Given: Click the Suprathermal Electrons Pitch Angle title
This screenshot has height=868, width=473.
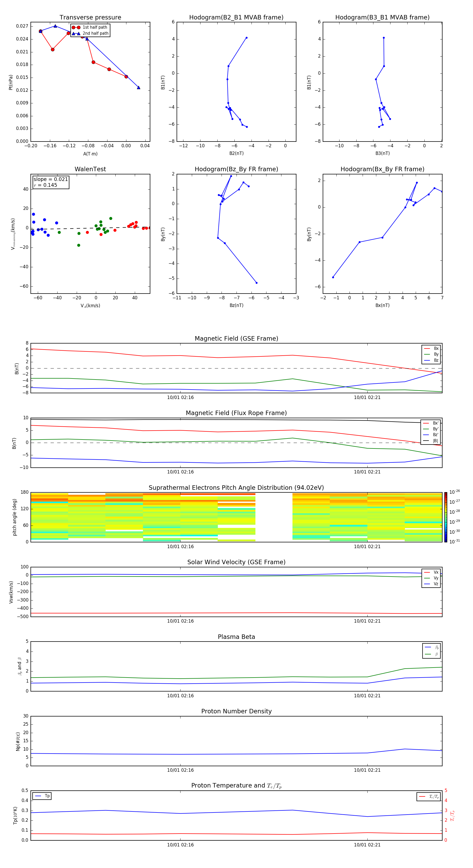Looking at the screenshot, I should click(236, 488).
